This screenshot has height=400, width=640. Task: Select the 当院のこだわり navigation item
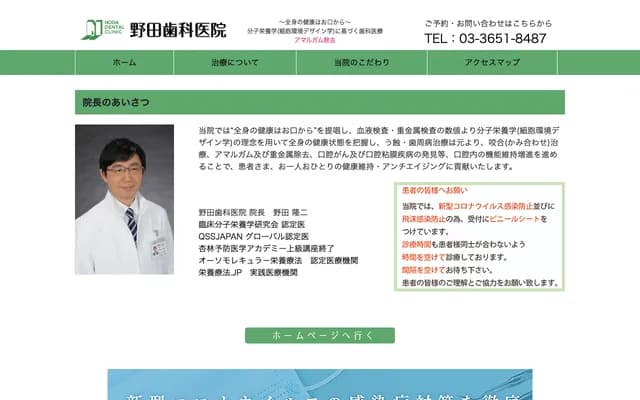(x=362, y=62)
